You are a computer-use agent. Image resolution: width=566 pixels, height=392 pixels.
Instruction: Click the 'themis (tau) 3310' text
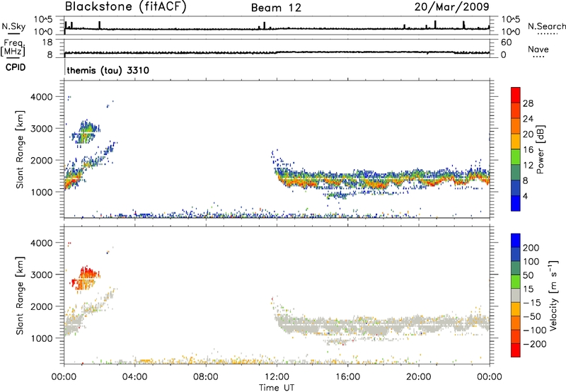tap(108, 70)
